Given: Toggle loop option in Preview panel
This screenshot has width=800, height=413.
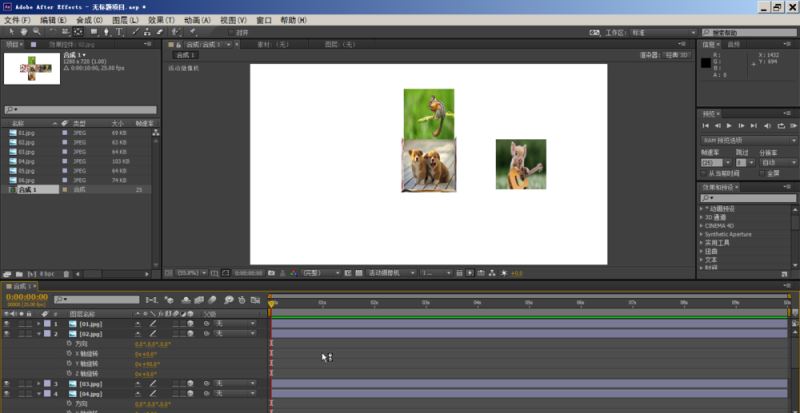Looking at the screenshot, I should point(781,126).
